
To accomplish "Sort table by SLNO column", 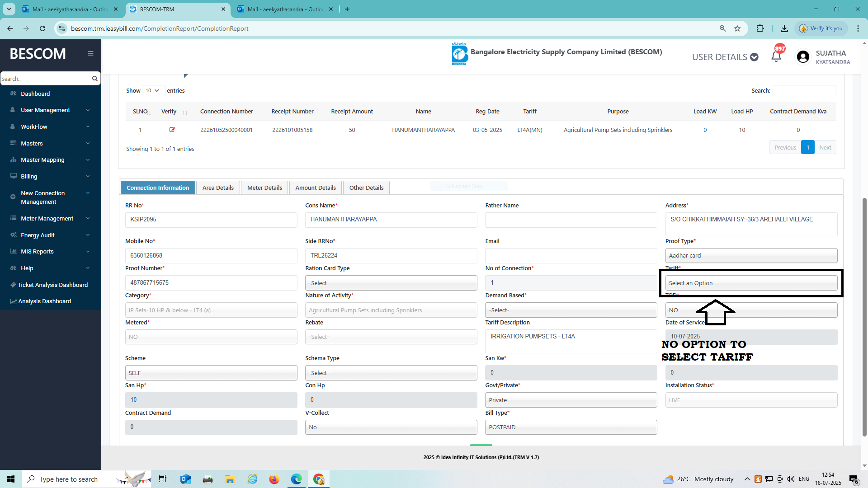I will point(142,112).
